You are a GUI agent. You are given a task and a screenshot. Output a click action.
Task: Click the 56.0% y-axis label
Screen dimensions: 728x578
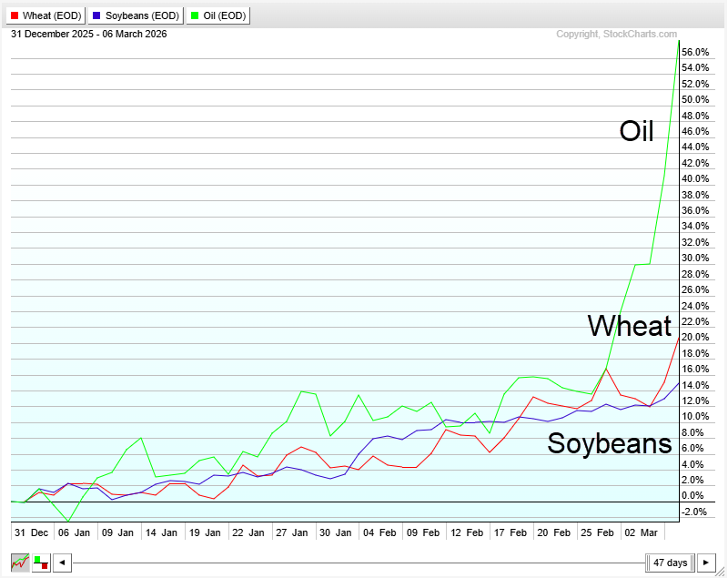coord(696,52)
